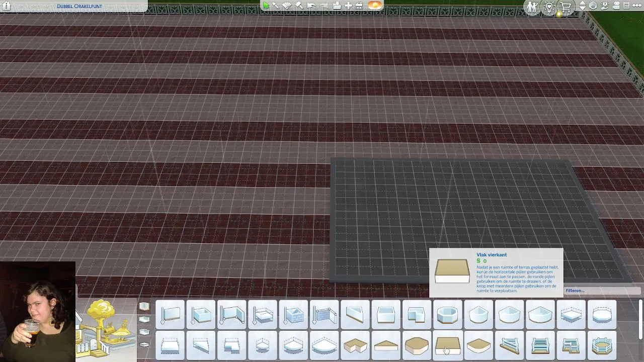
Task: Select the dashed flat octagon platform shape
Action: [602, 315]
